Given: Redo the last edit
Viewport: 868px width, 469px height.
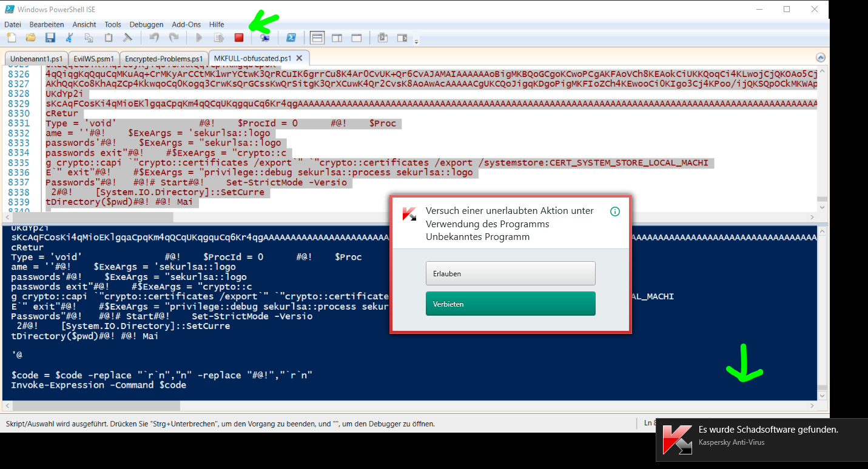Looking at the screenshot, I should coord(173,38).
